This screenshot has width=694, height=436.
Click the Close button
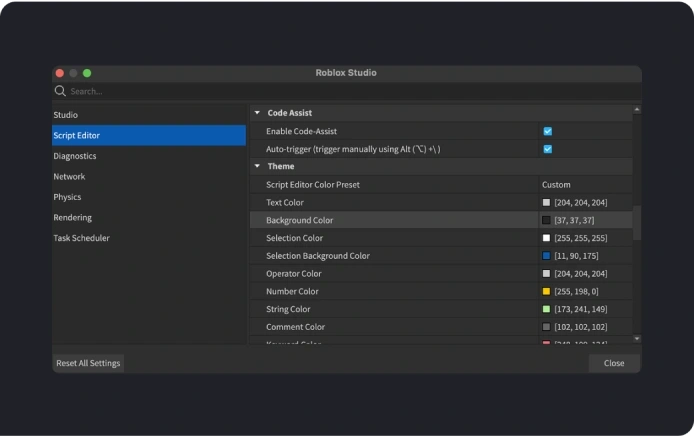click(614, 363)
